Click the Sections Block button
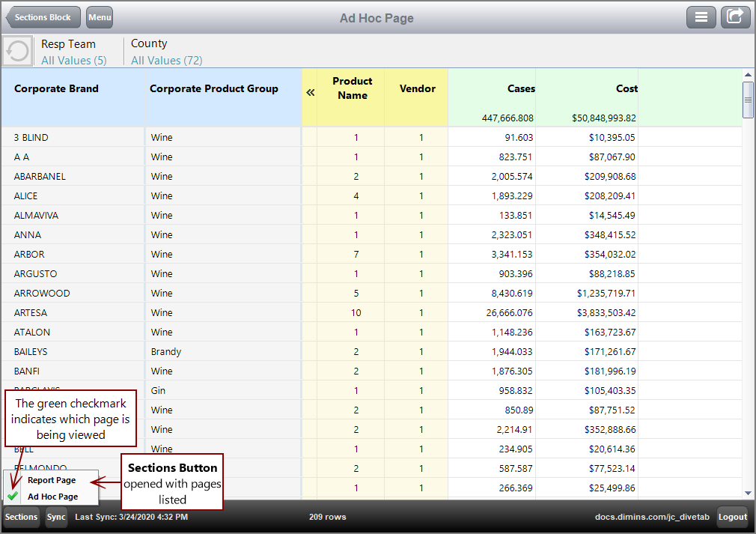This screenshot has height=534, width=756. (43, 16)
